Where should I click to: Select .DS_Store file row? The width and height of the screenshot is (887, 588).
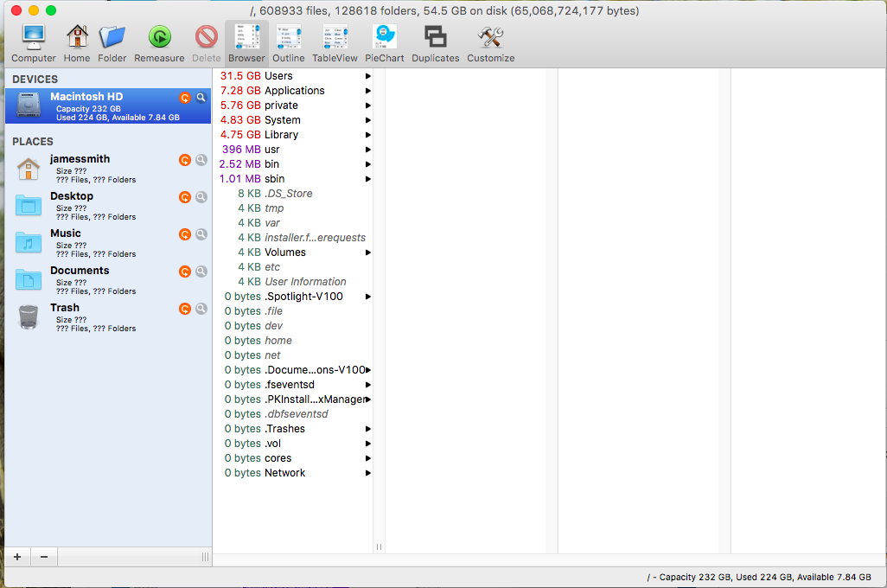[x=293, y=194]
